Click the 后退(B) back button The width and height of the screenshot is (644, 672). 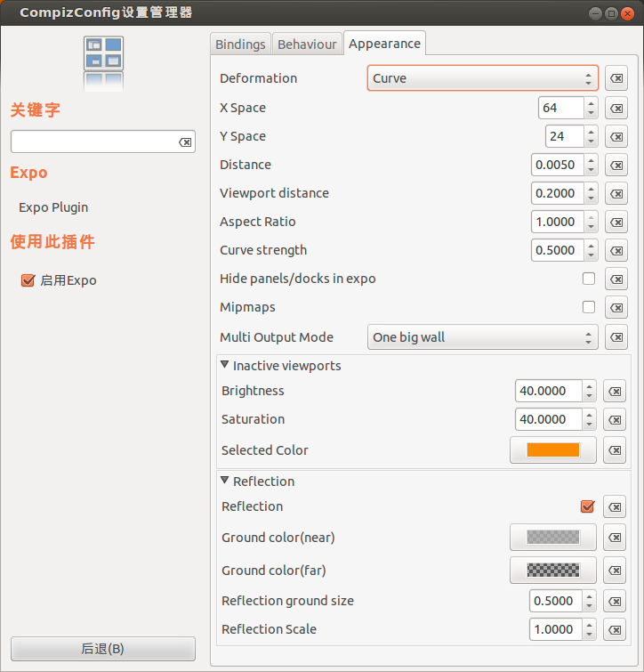(103, 649)
